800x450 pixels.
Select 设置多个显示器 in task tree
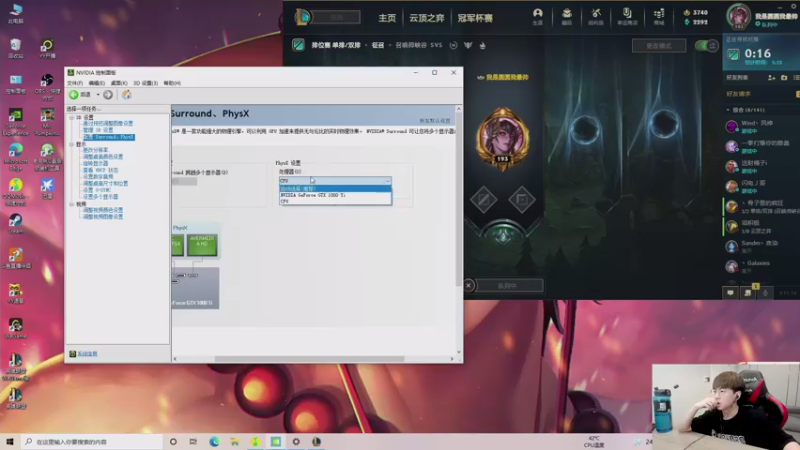click(x=101, y=196)
